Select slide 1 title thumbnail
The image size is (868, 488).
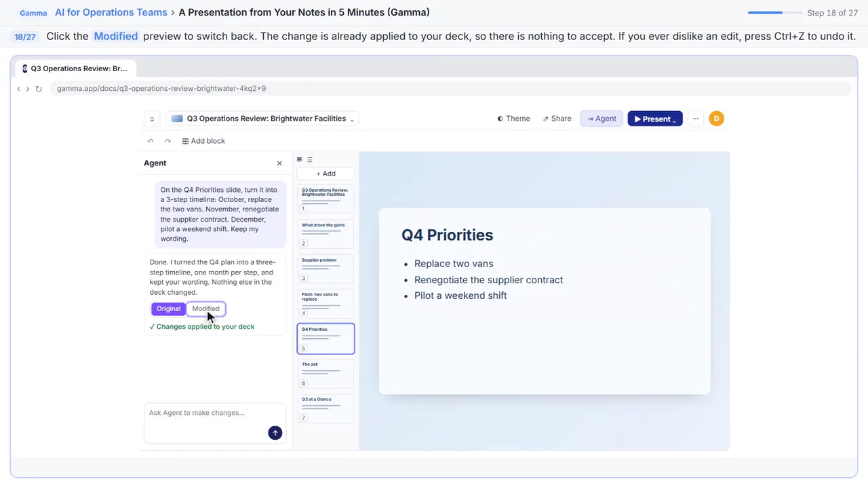325,199
